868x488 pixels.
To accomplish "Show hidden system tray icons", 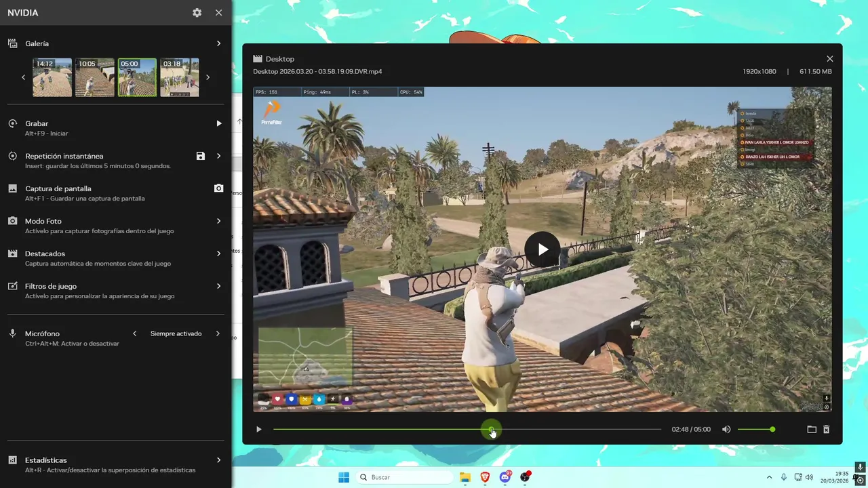I will coord(769,477).
